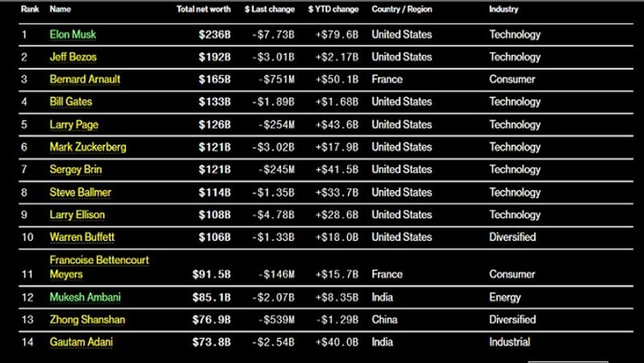Open Bernard Arnault's profile
The width and height of the screenshot is (644, 363).
[85, 79]
